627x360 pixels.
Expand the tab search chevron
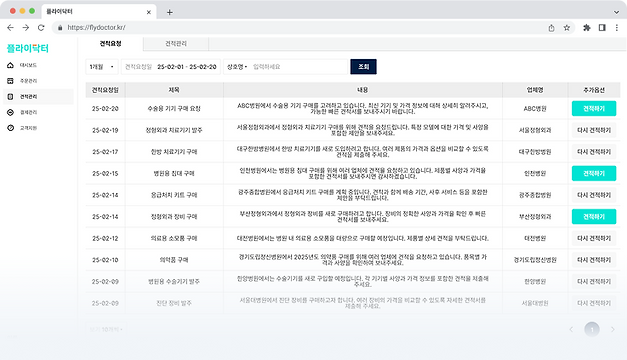click(x=616, y=12)
